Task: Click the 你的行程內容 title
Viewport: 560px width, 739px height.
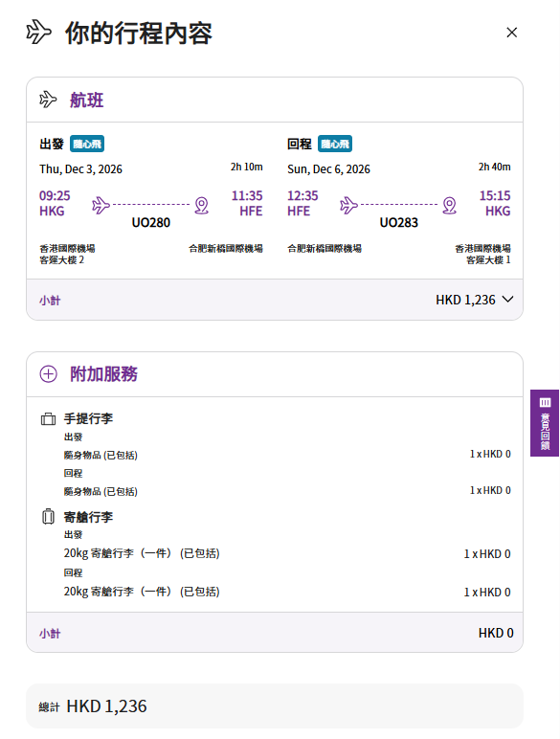Action: (139, 33)
